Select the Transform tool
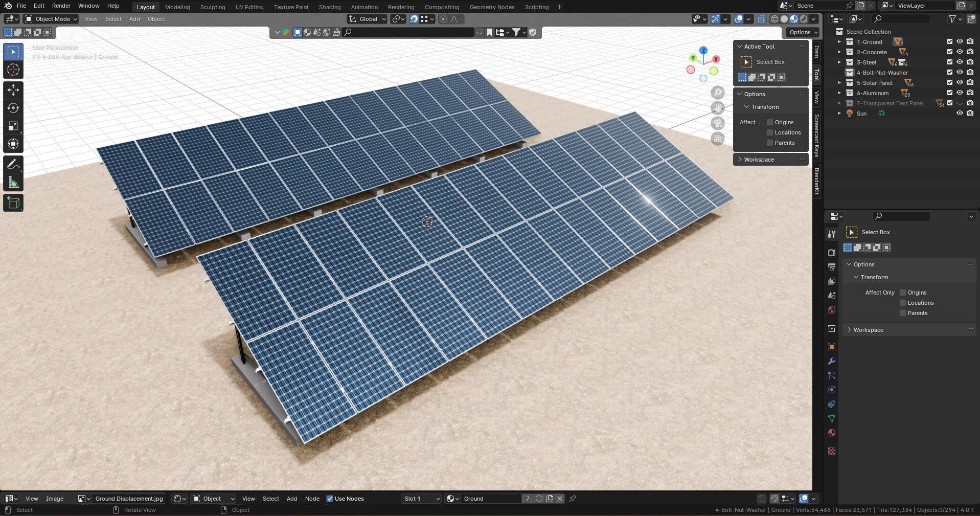Image resolution: width=980 pixels, height=516 pixels. coord(13,144)
